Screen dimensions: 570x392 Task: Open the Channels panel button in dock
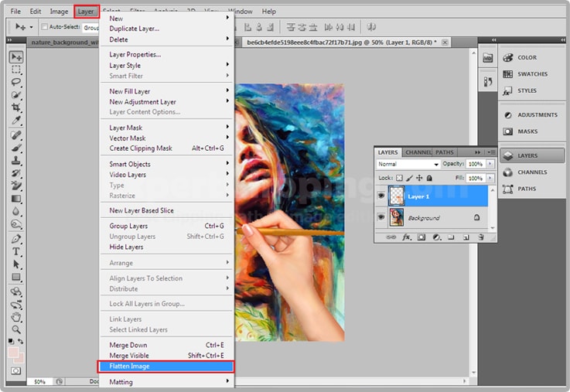coord(532,172)
